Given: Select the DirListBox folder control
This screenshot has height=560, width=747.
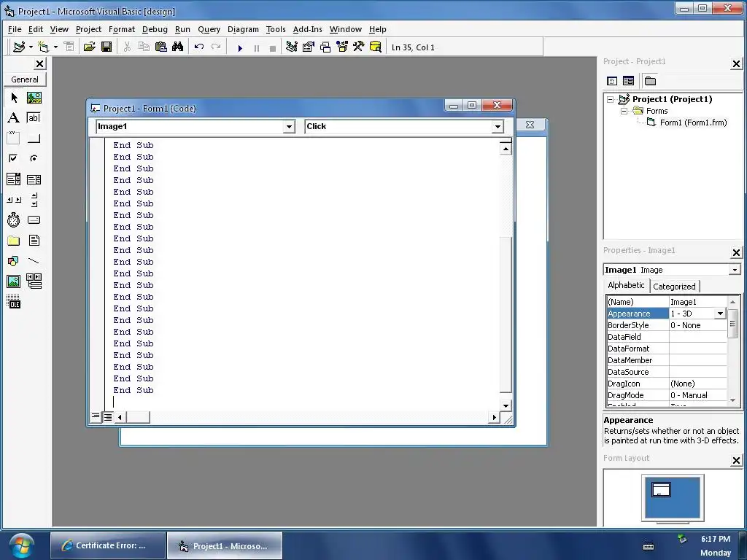Looking at the screenshot, I should pyautogui.click(x=14, y=241).
